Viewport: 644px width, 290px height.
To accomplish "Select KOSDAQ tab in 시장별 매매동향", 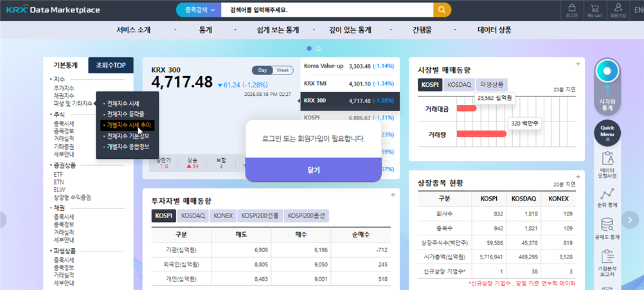I will click(x=459, y=85).
